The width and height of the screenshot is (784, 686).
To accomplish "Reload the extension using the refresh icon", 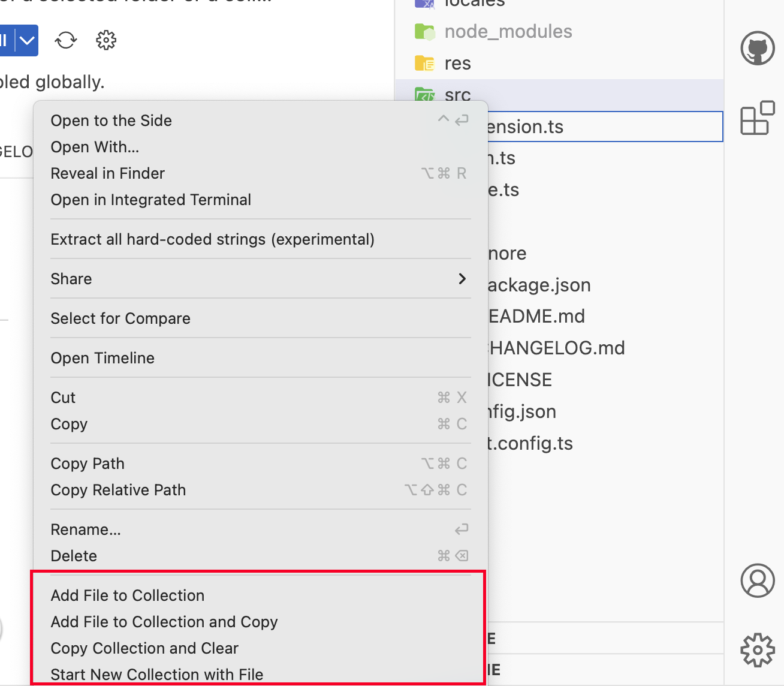I will pos(65,40).
